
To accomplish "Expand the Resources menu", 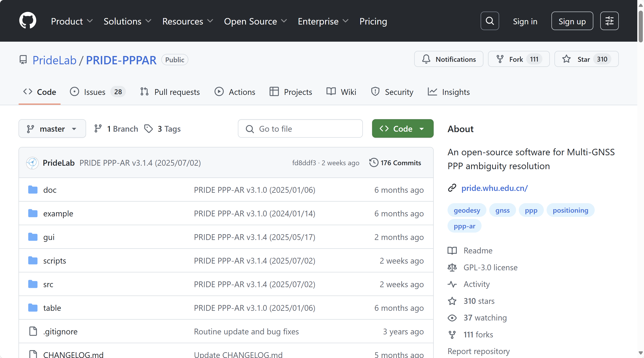I will pyautogui.click(x=188, y=21).
